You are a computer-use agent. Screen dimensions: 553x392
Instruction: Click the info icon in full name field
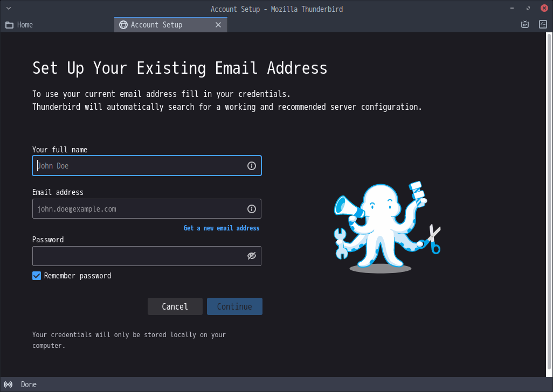point(252,166)
